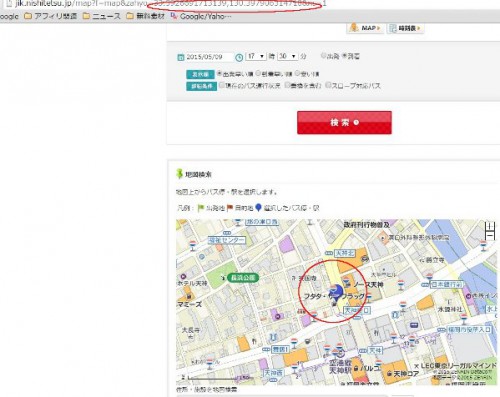Tick the 現在のバス運行状況 checkbox
Image resolution: width=500 pixels, height=397 pixels.
tap(222, 85)
